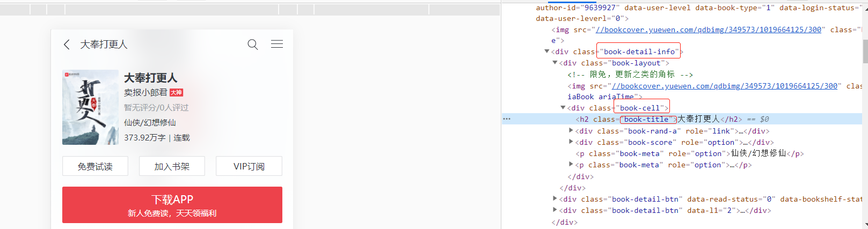Viewport: 868px width, 229px height.
Task: Expand book-detail-btn div with data-read-status
Action: pyautogui.click(x=555, y=199)
